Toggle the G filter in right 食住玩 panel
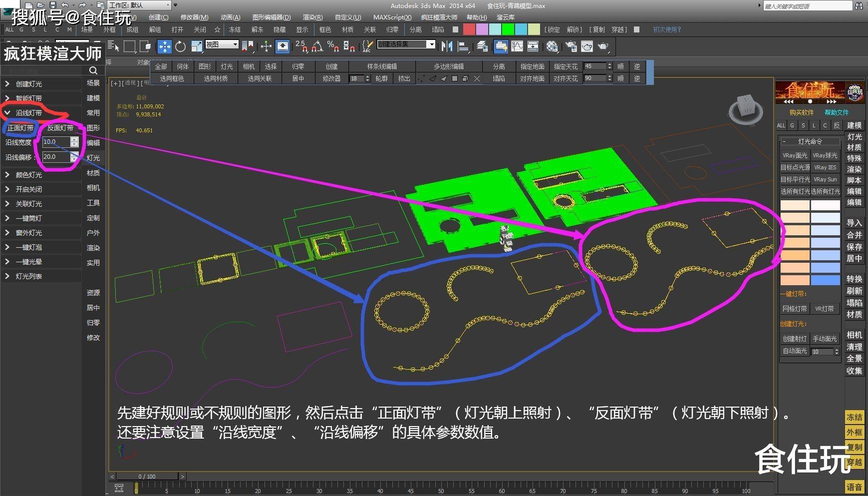The image size is (868, 496). pyautogui.click(x=792, y=125)
